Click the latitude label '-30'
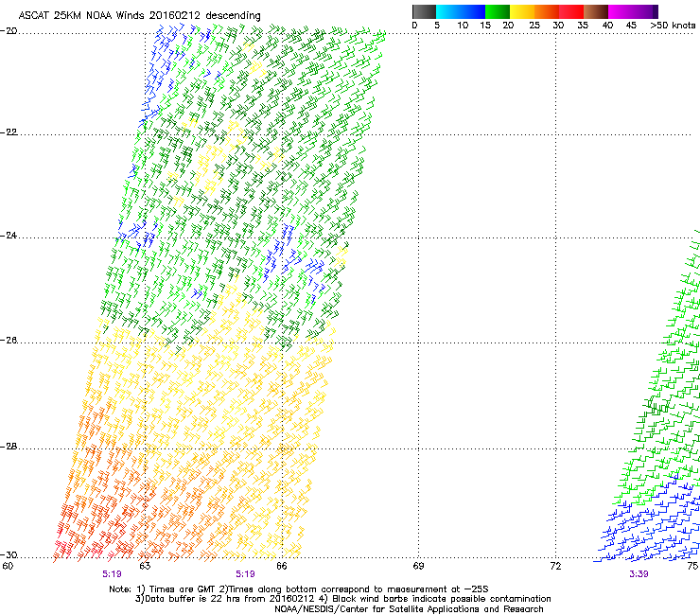 9,555
